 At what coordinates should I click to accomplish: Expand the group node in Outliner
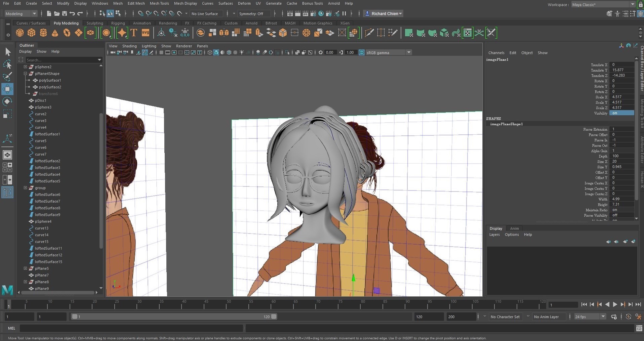pyautogui.click(x=25, y=188)
